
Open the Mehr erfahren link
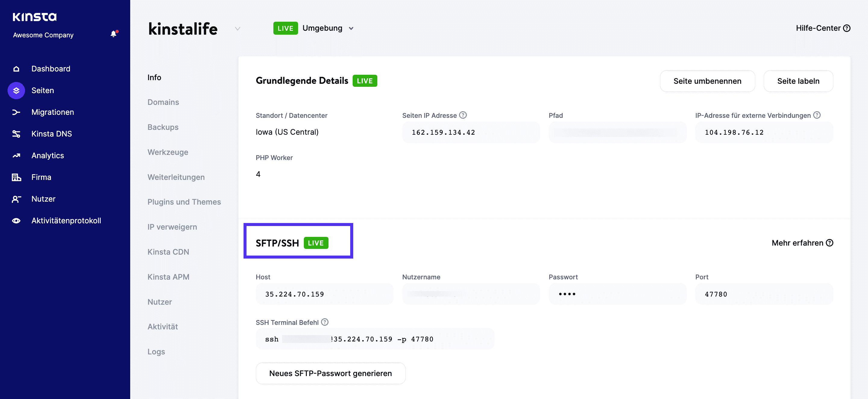[802, 243]
